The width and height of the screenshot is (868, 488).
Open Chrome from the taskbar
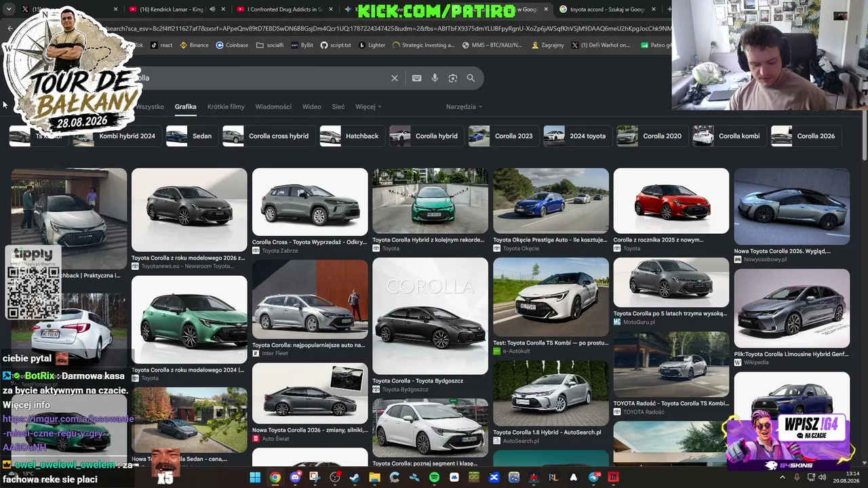275,477
